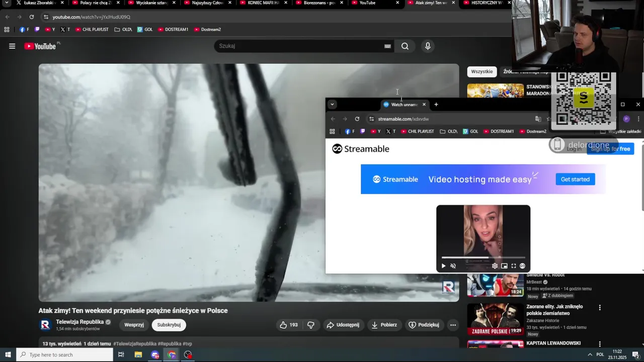
Task: Click the #TelewizjaRepublika hashtag
Action: [x=135, y=344]
